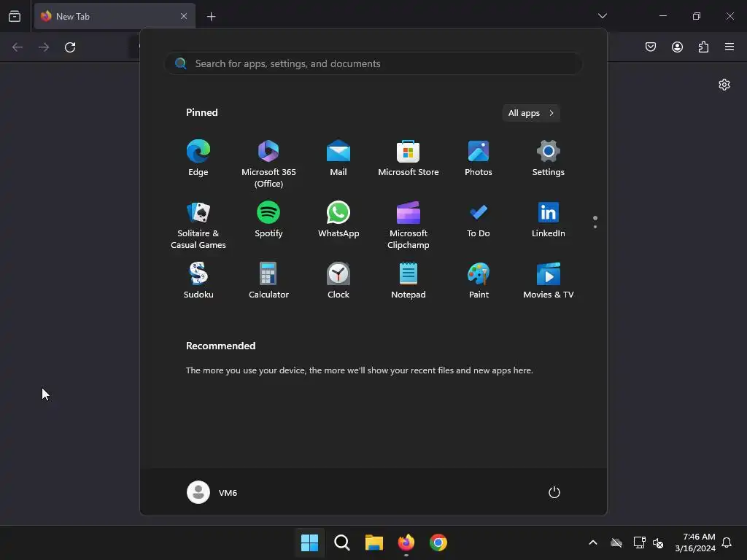This screenshot has height=560, width=747.
Task: Open Firefox account icon
Action: pyautogui.click(x=677, y=47)
